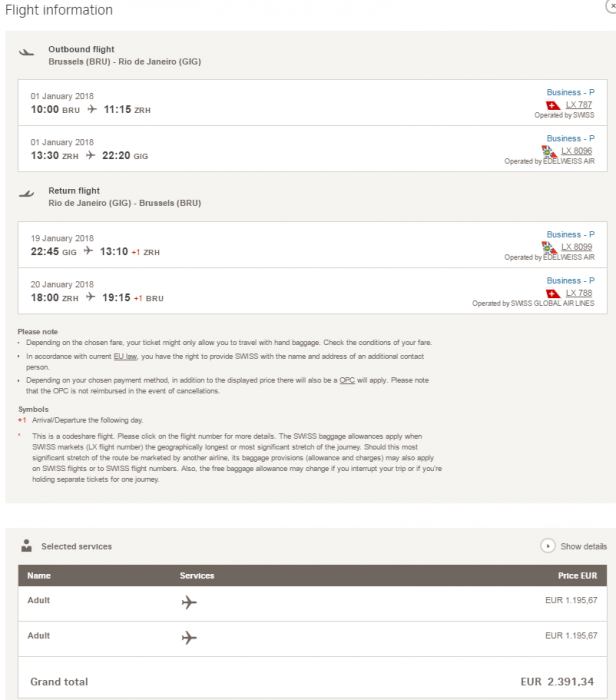Close the Flight information panel
Viewport: 616px width, 700px height.
(611, 6)
